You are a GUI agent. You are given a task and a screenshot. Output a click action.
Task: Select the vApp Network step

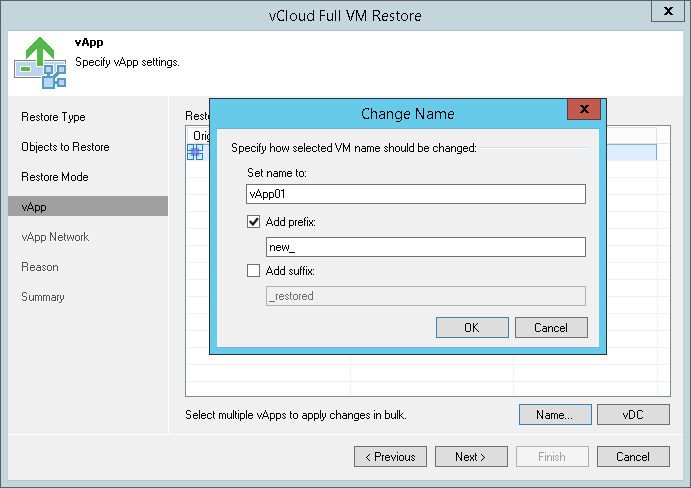55,237
